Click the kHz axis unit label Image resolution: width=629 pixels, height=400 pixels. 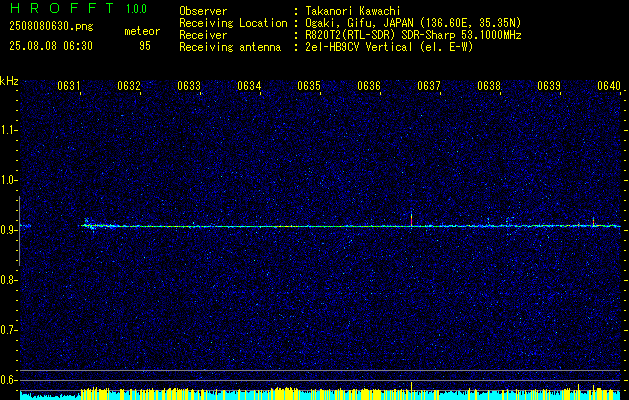(x=9, y=81)
